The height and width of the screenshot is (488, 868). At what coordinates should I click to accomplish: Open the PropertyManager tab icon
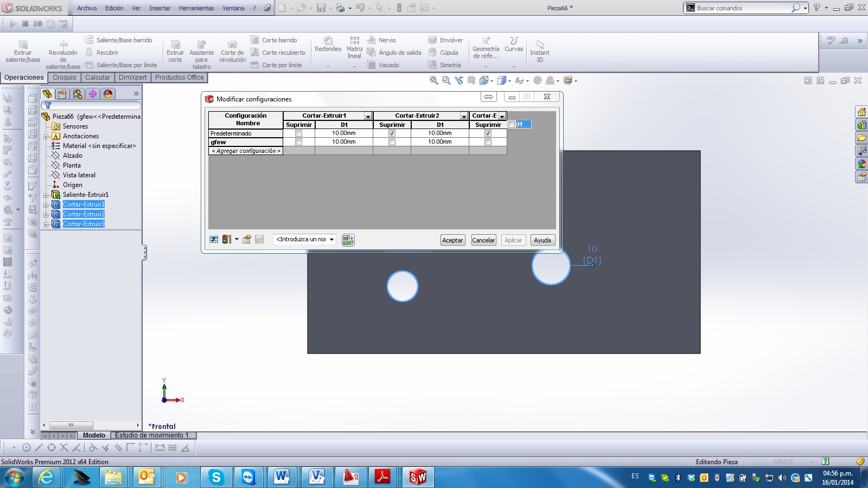62,94
